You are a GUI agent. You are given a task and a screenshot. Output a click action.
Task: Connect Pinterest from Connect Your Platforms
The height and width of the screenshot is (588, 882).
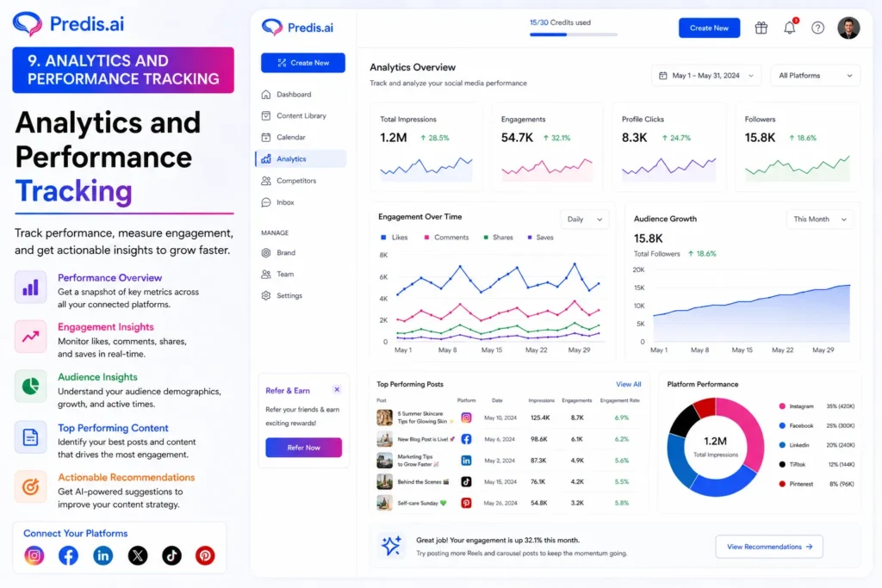point(205,555)
